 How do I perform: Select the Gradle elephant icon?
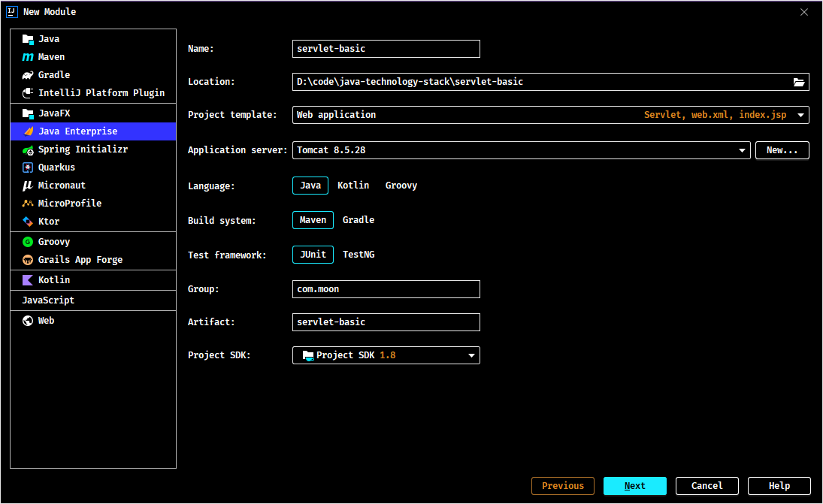(28, 75)
